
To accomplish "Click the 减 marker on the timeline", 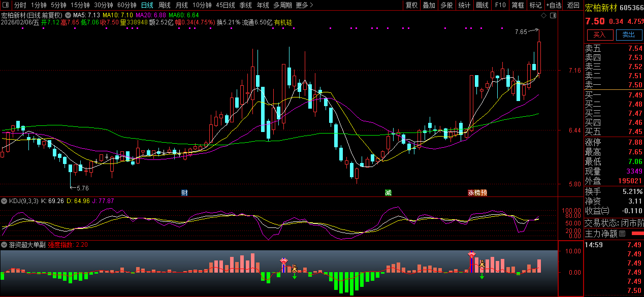I will 389,193.
